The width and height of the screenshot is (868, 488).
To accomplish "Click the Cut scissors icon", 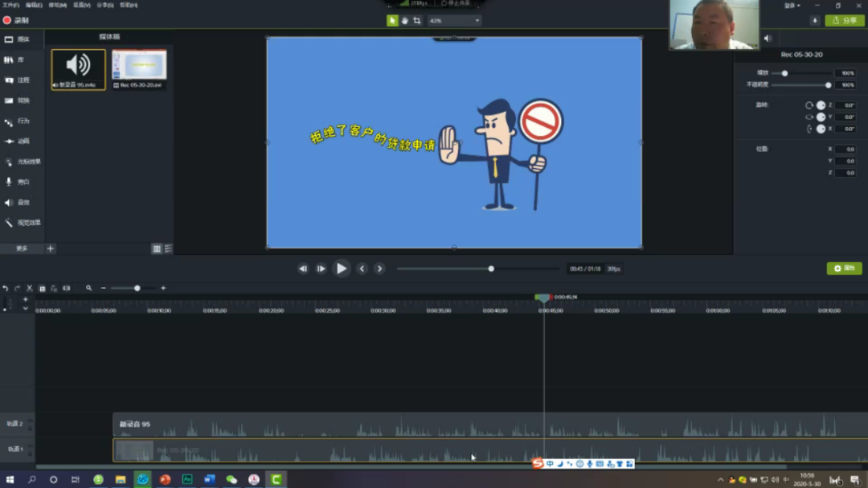I will click(x=30, y=288).
